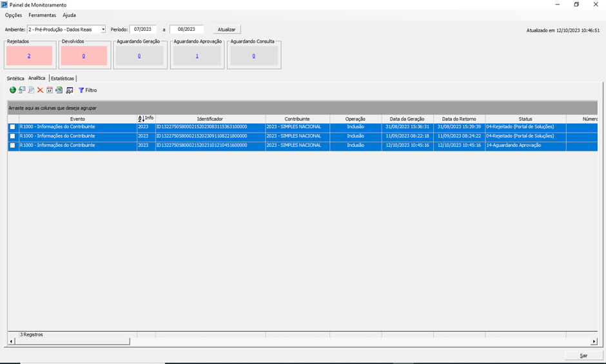Screen dimensions: 606x364
Task: Click the Sair button
Action: click(583, 356)
